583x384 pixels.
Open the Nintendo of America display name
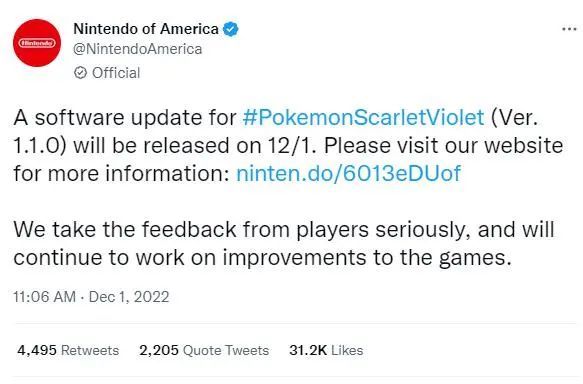[146, 29]
